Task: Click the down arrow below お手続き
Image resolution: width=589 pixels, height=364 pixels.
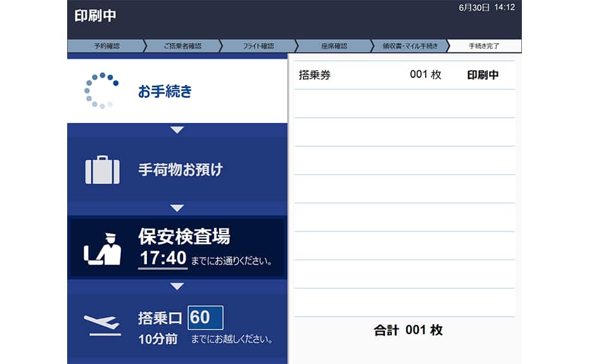Action: [177, 130]
